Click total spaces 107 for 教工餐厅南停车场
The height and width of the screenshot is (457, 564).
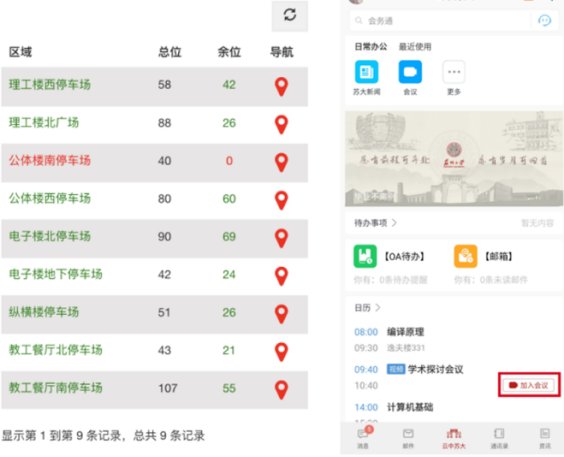coord(168,388)
